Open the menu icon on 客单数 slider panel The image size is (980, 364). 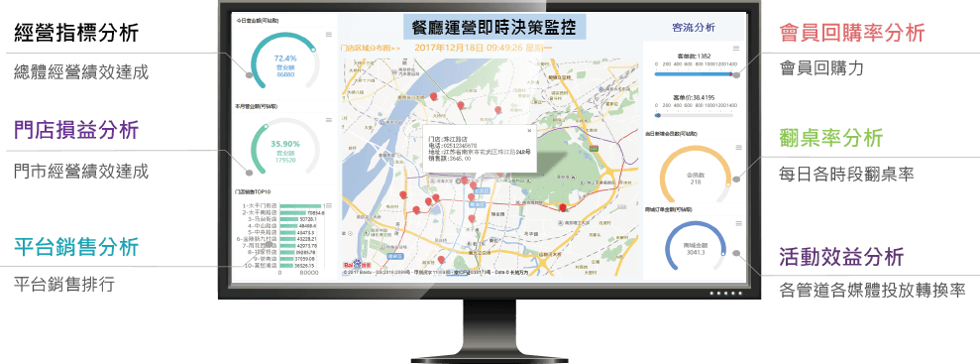(x=736, y=48)
